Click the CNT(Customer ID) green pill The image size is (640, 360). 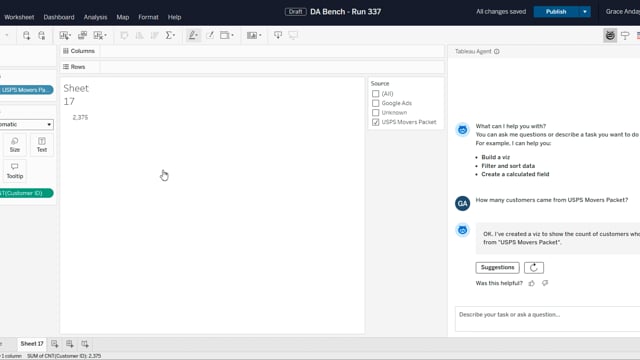point(26,193)
